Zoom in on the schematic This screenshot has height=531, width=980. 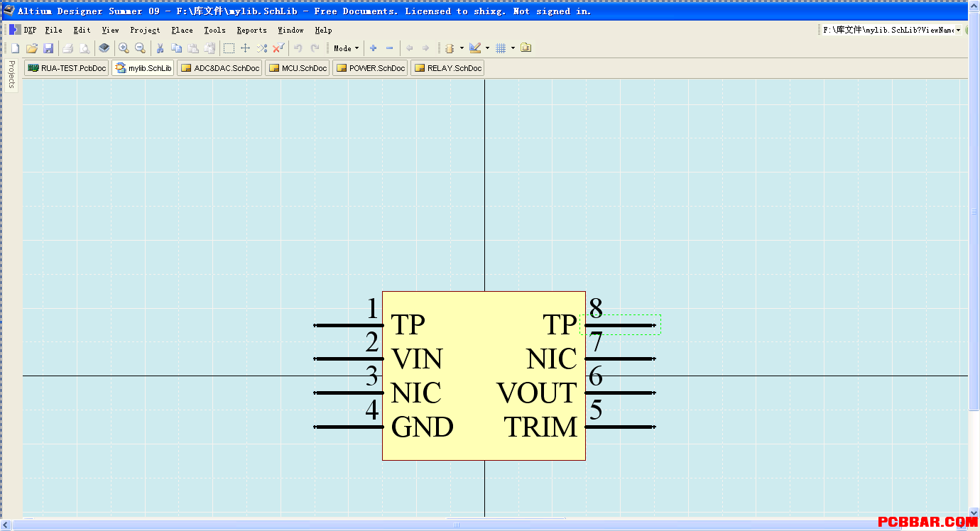pyautogui.click(x=124, y=48)
